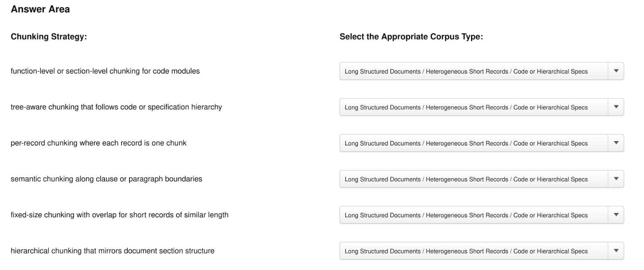Click the arrow icon beside tree-aware chunking
Screen dimensions: 644x270
tap(616, 107)
